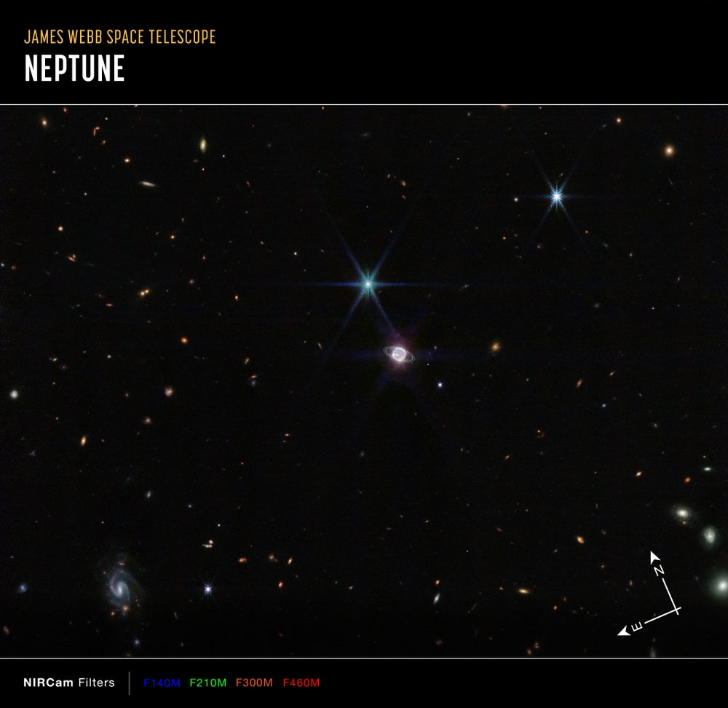Click the purple star near bottom center-left
The width and height of the screenshot is (728, 708).
207,588
